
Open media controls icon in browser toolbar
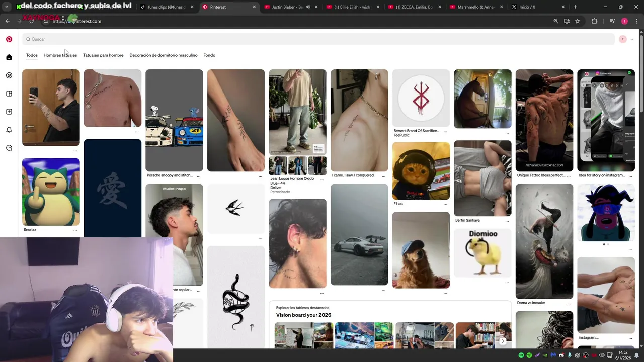pyautogui.click(x=612, y=21)
